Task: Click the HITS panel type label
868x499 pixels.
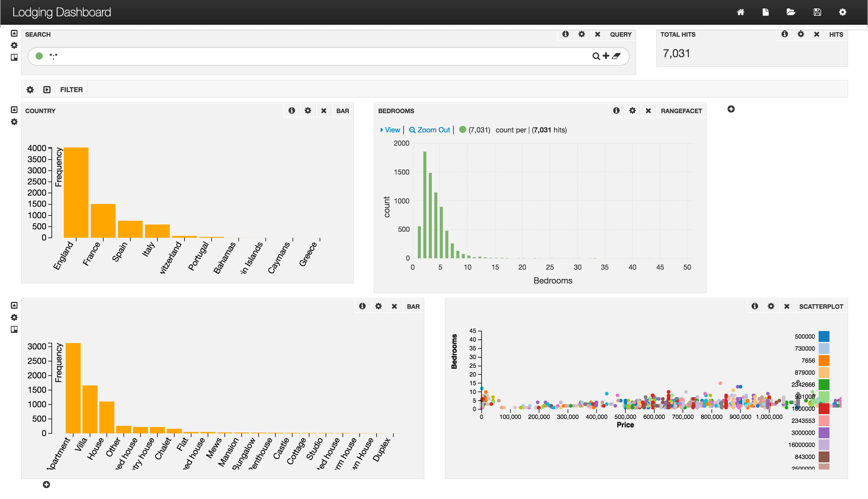Action: click(x=836, y=35)
